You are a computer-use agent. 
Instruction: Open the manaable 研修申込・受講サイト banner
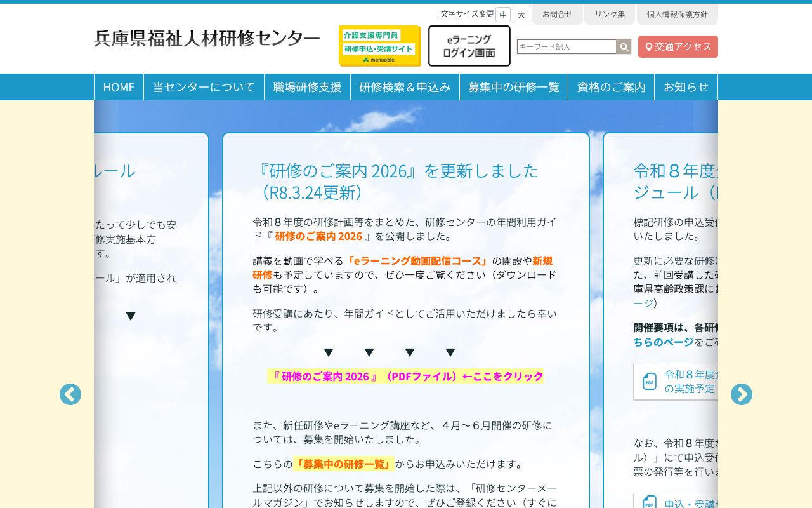point(379,46)
